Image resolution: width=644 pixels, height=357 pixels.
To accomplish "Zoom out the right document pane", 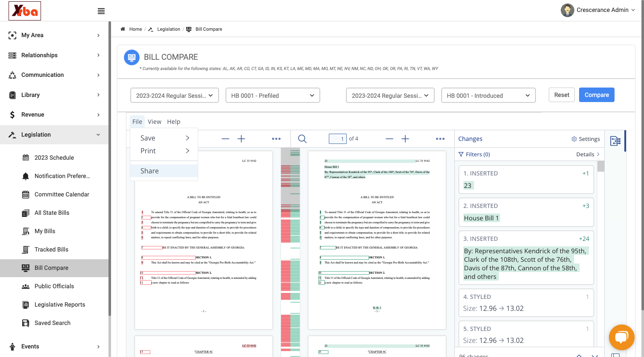I will (x=389, y=139).
